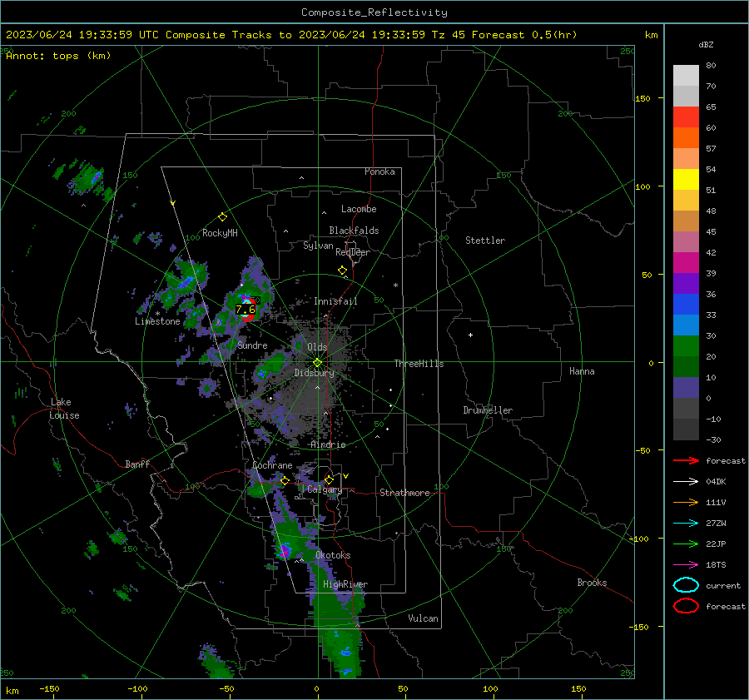Select the magenta 39-42 dBZ color swatch

point(686,263)
